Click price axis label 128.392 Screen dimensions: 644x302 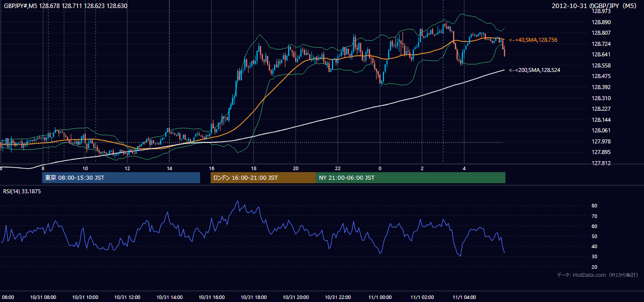click(601, 87)
